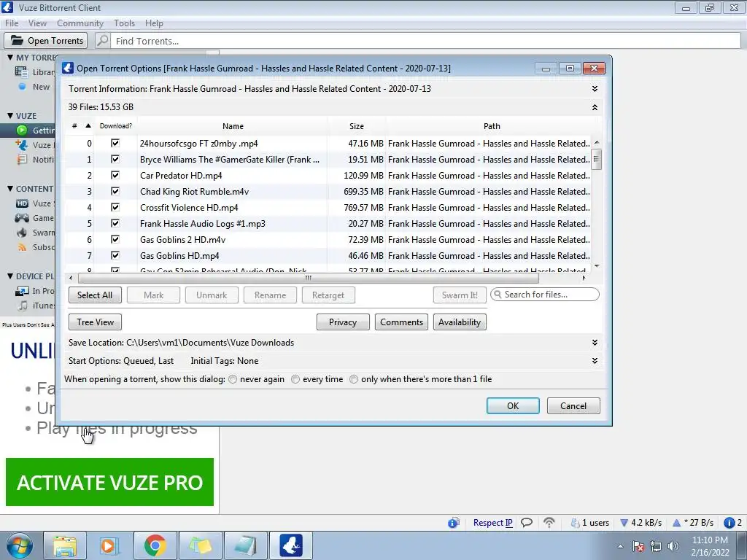The height and width of the screenshot is (560, 747).
Task: Open the Tools menu
Action: 124,23
